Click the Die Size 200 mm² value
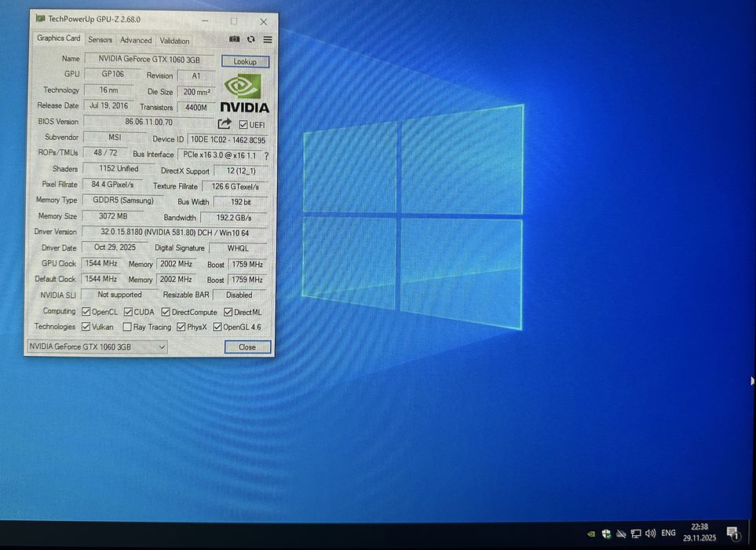 pyautogui.click(x=197, y=92)
